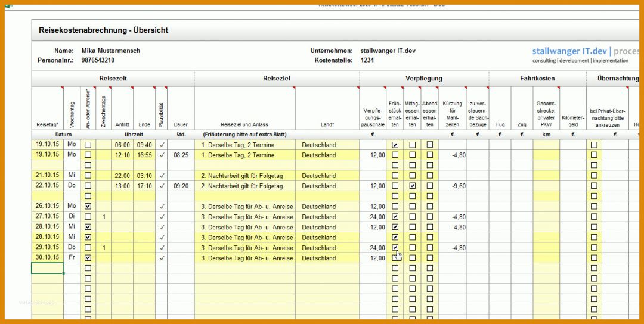
Task: Tick Privat-Übernachtung checkbox for 26.10.15
Action: pos(594,206)
